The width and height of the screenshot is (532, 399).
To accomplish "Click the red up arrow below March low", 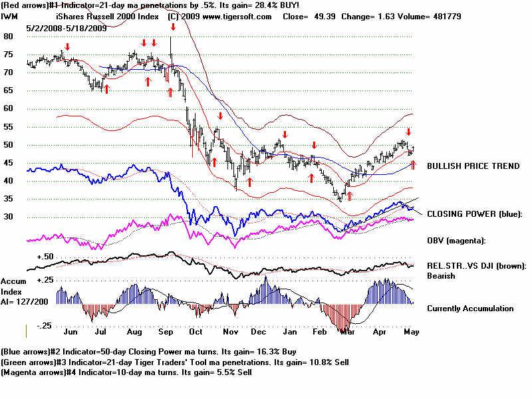I will click(349, 195).
